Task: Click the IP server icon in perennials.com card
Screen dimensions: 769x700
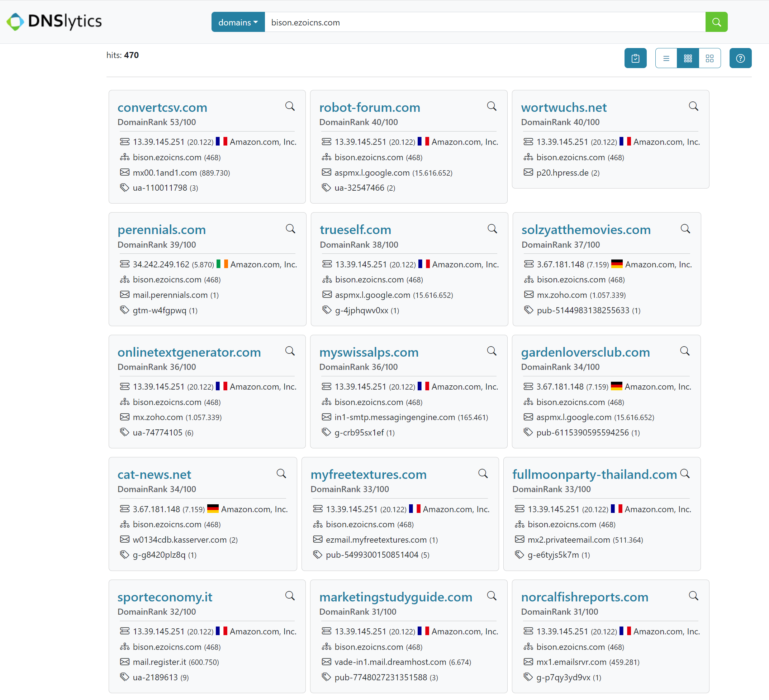Action: tap(125, 264)
